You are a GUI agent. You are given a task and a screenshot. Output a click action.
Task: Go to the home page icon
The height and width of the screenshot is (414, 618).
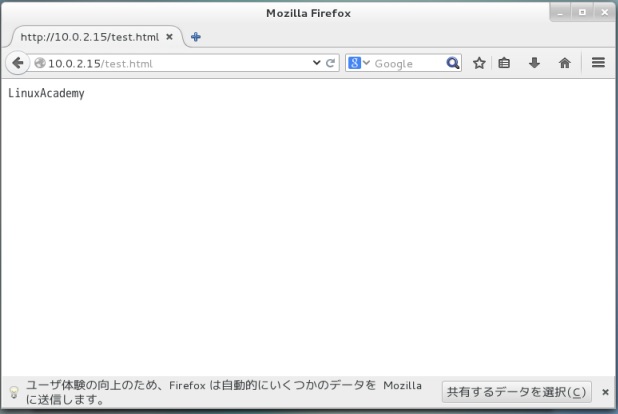click(564, 63)
